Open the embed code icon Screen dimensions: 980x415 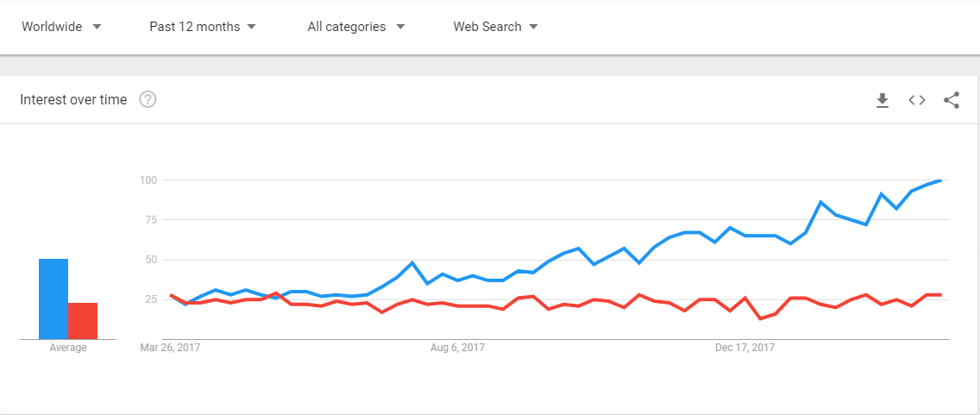point(917,100)
